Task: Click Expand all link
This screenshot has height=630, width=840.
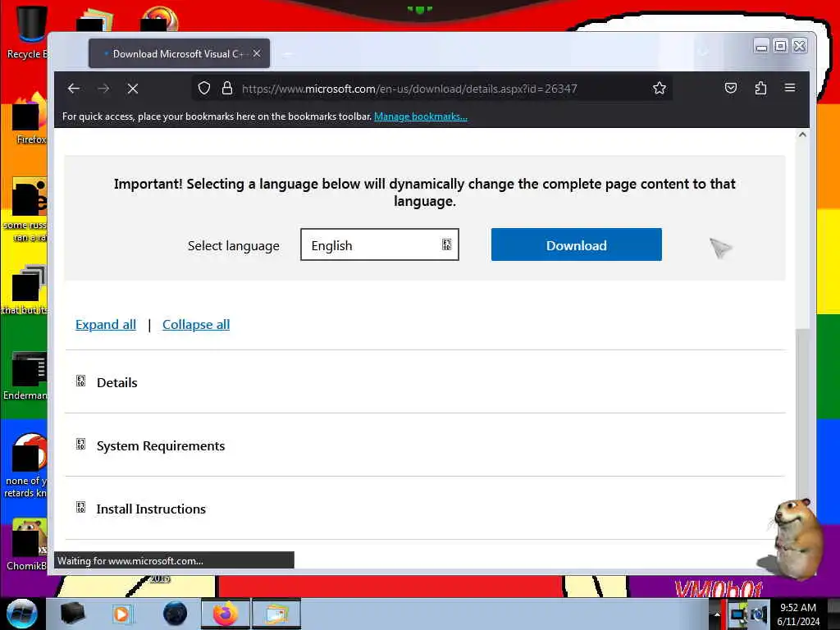Action: click(106, 325)
